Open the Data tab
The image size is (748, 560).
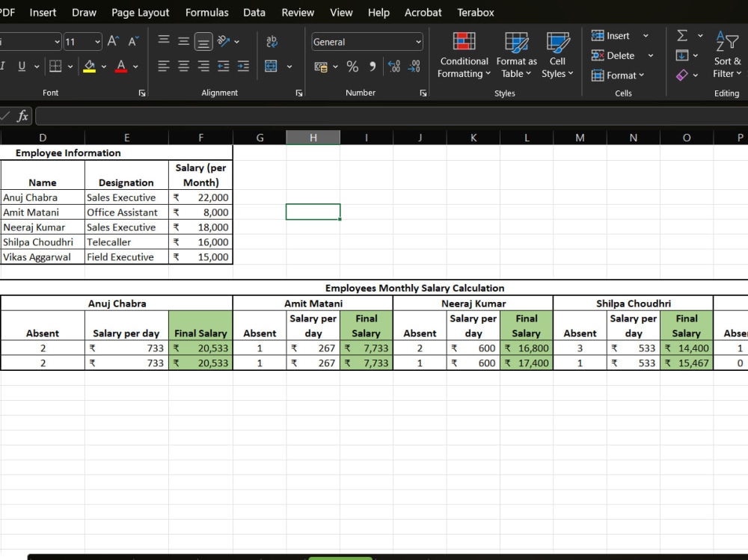coord(254,13)
